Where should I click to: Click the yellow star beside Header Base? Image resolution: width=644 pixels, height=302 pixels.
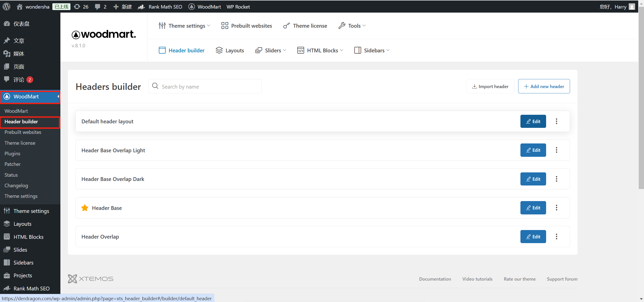click(85, 208)
